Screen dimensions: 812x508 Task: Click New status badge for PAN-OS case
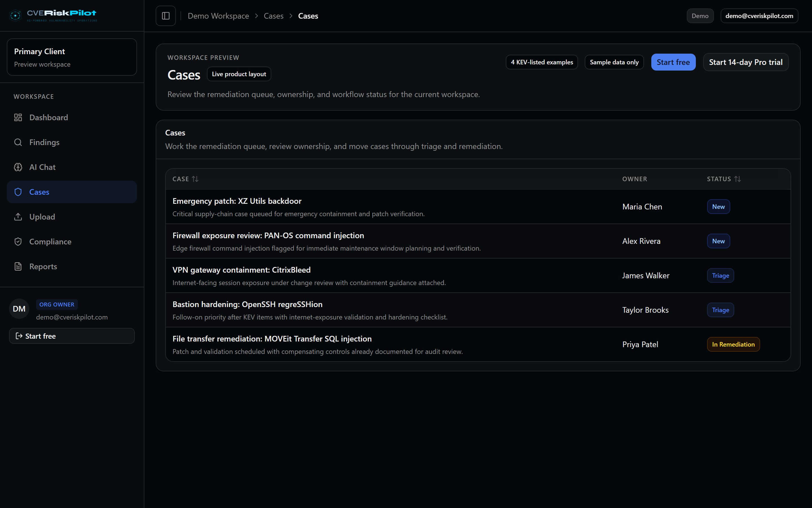point(718,241)
